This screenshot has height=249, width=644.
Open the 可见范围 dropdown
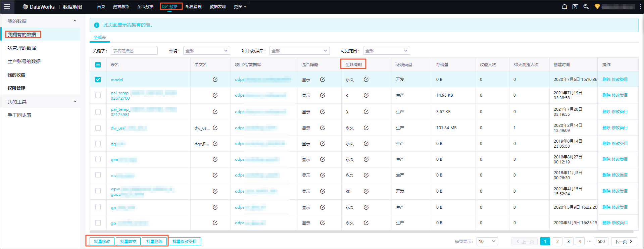pyautogui.click(x=386, y=51)
